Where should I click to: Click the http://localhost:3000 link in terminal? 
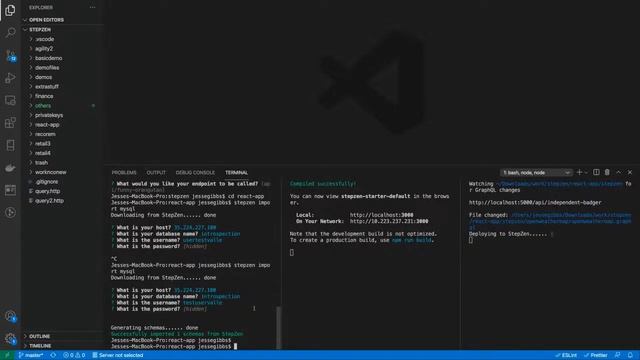[x=381, y=215]
